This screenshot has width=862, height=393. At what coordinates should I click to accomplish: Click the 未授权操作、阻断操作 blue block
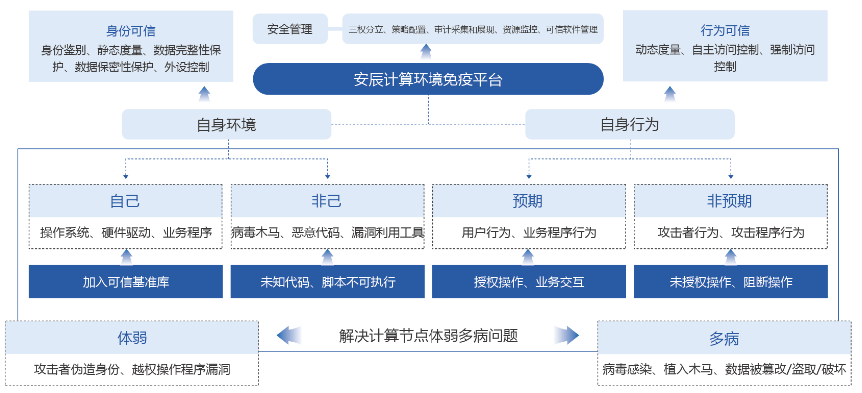pos(731,282)
